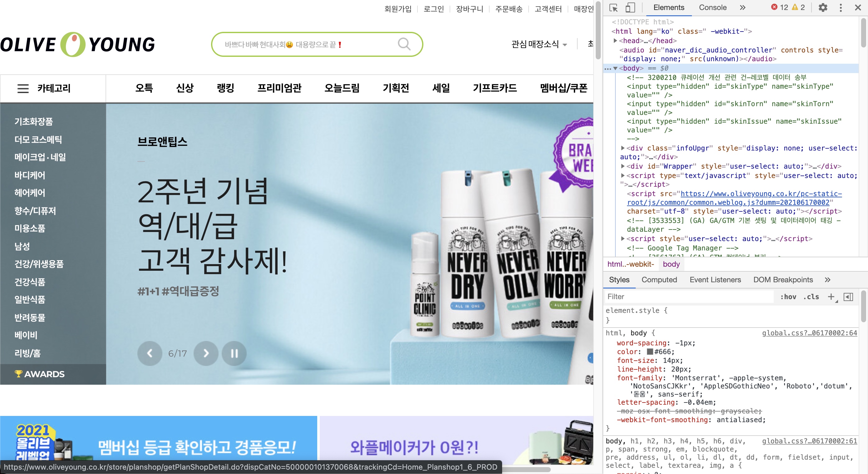Advance to next banner slide
This screenshot has width=868, height=474.
click(206, 353)
